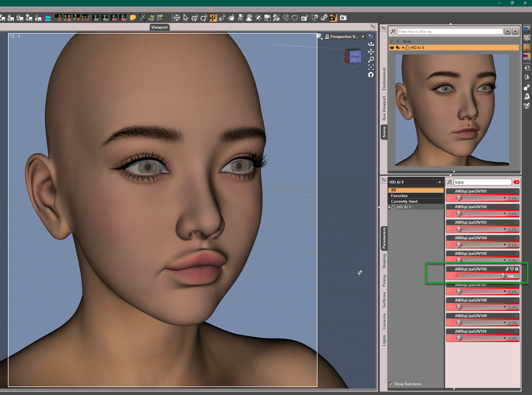
Task: Open the Viewport pane menu at top right
Action: point(373,27)
